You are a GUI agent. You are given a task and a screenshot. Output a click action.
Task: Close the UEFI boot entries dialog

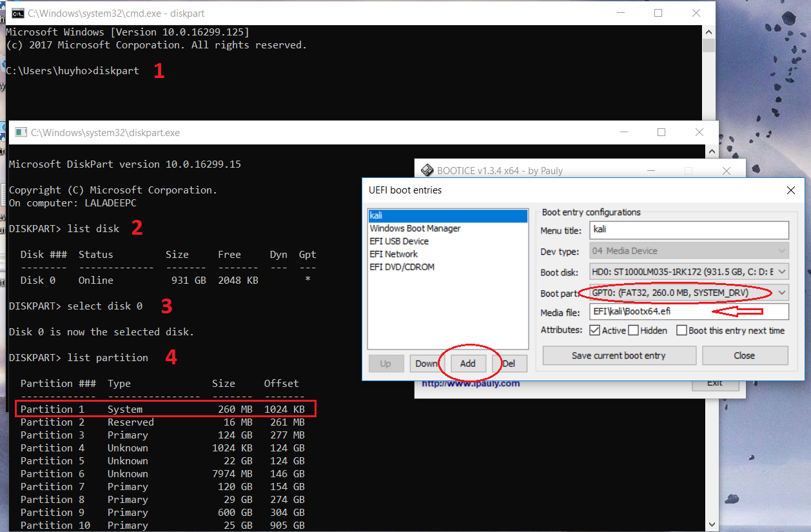(791, 190)
